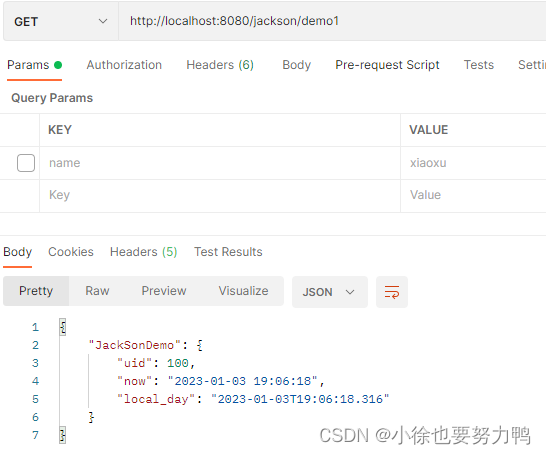Open the JSON format dropdown
This screenshot has width=546, height=454.
(329, 292)
